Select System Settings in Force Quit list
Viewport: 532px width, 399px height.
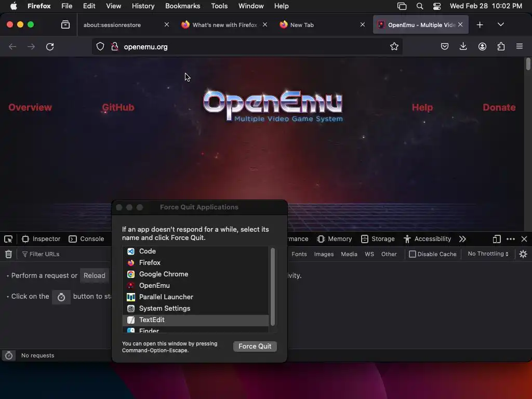(x=195, y=309)
